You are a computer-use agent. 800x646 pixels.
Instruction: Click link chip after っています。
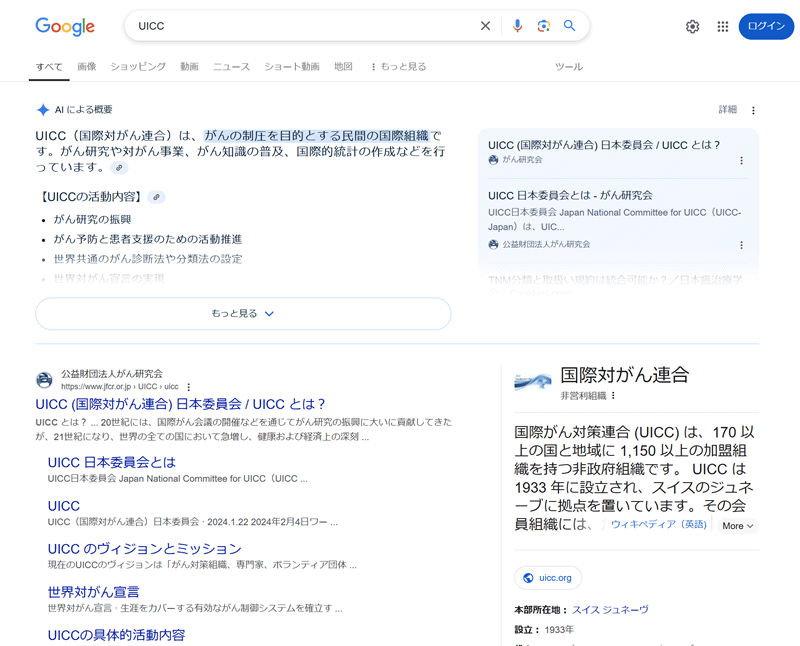click(x=119, y=168)
